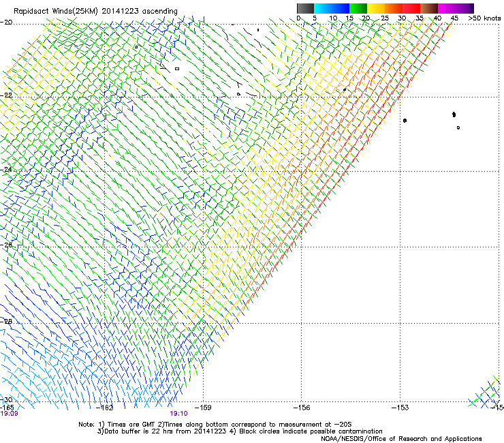Click the "-30" latitude axis label
The width and height of the screenshot is (504, 443).
click(x=6, y=399)
